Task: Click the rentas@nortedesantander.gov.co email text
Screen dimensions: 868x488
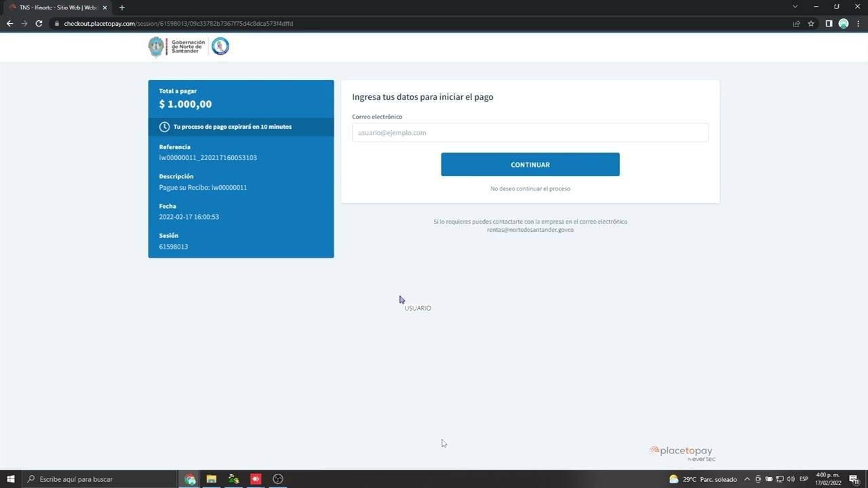Action: [530, 230]
